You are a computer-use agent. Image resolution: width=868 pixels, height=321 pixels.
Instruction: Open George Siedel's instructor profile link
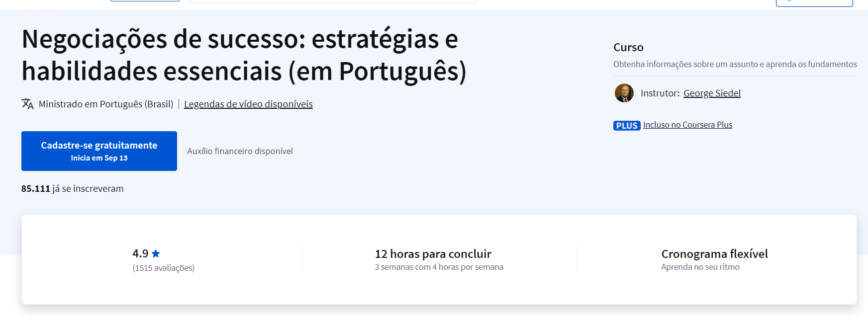[x=712, y=93]
